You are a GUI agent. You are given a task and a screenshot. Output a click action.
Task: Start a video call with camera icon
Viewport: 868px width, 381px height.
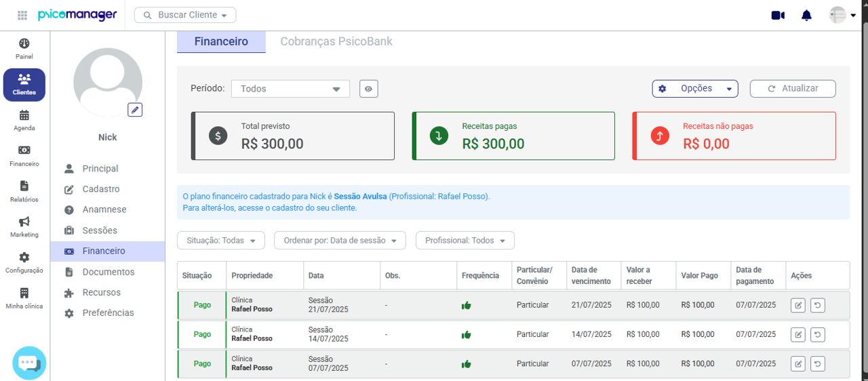tap(778, 15)
